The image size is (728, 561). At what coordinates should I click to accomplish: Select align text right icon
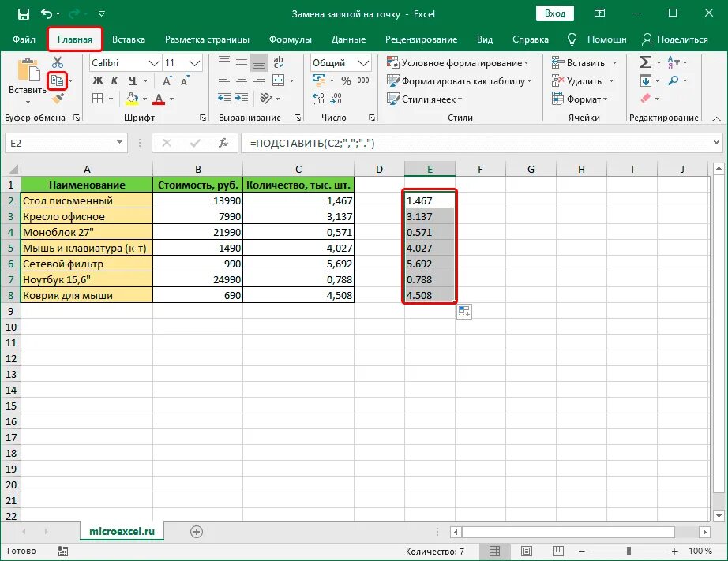259,80
